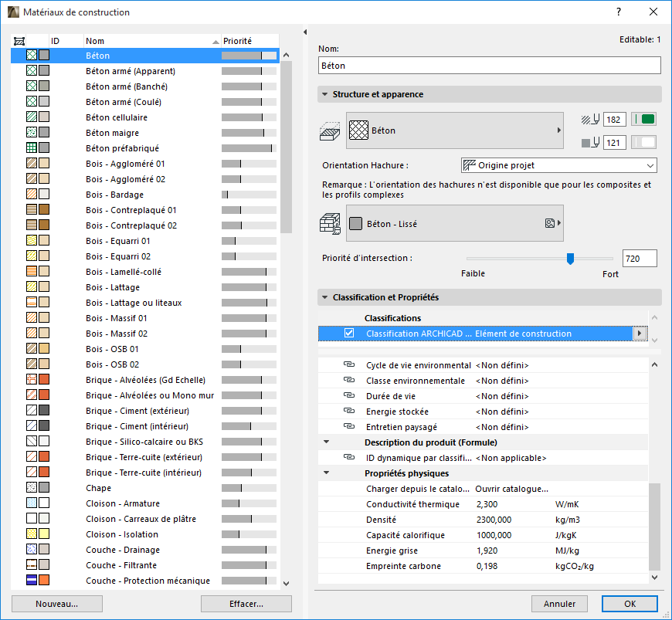
Task: Click the link icon beside Durée de vie
Action: pyautogui.click(x=348, y=396)
